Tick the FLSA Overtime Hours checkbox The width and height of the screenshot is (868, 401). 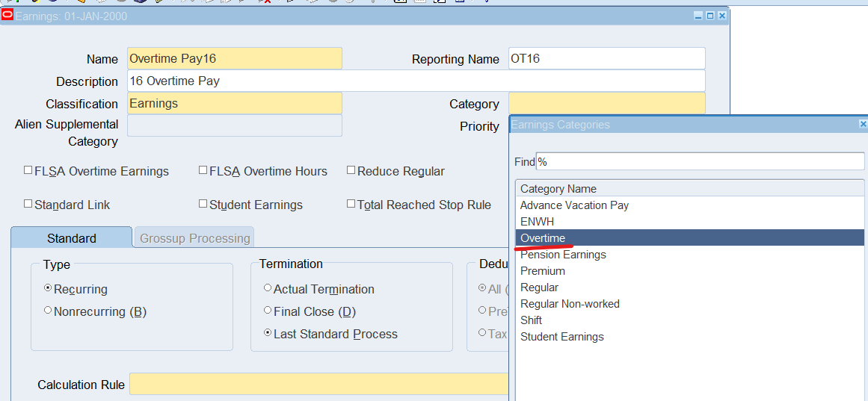coord(203,171)
